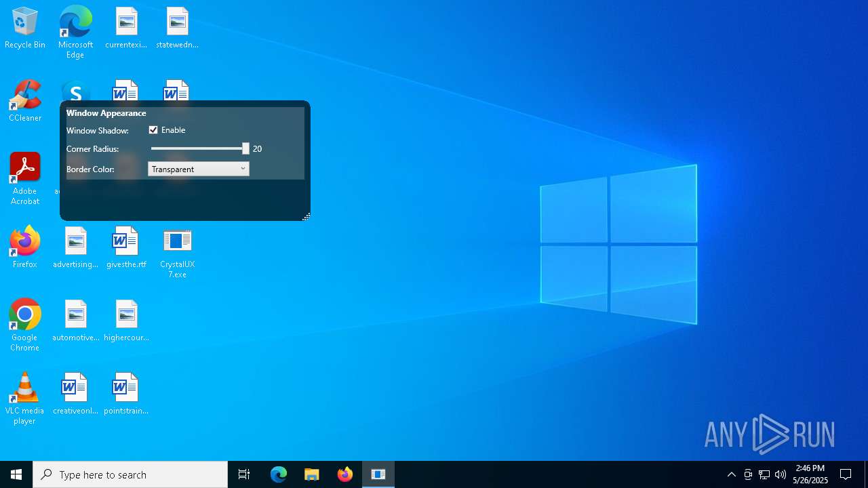The height and width of the screenshot is (488, 868).
Task: Select the CCleaner desktop shortcut
Action: click(x=25, y=102)
